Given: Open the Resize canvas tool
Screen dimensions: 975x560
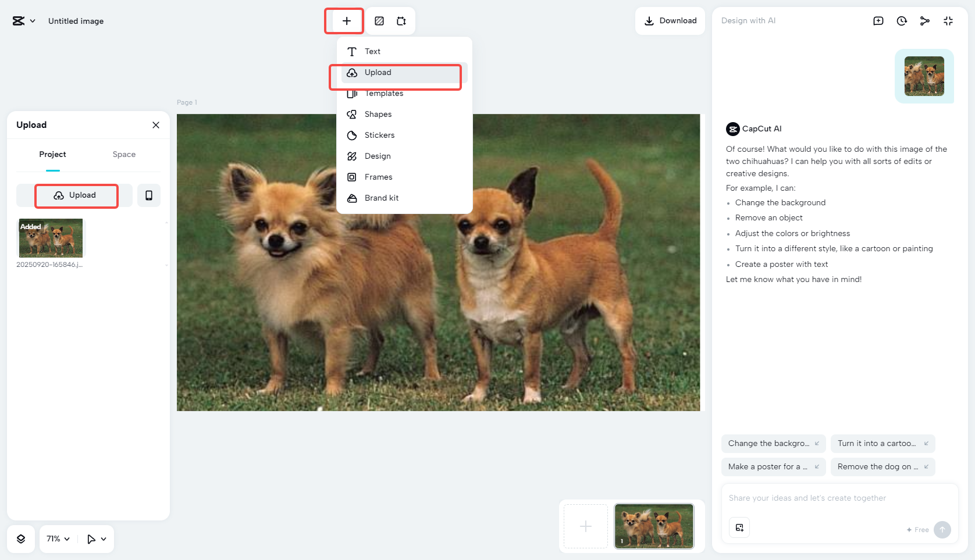Looking at the screenshot, I should (x=401, y=20).
